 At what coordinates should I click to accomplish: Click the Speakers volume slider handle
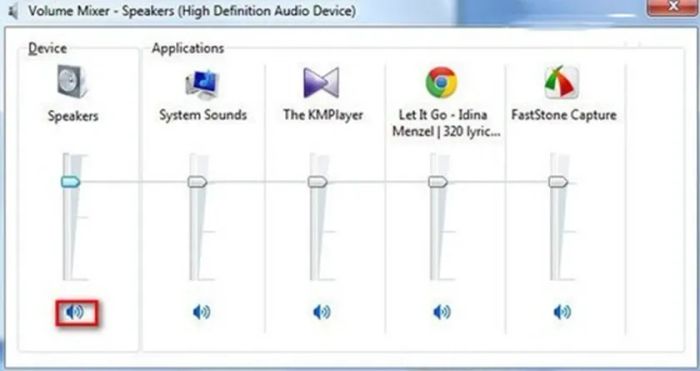[x=71, y=182]
